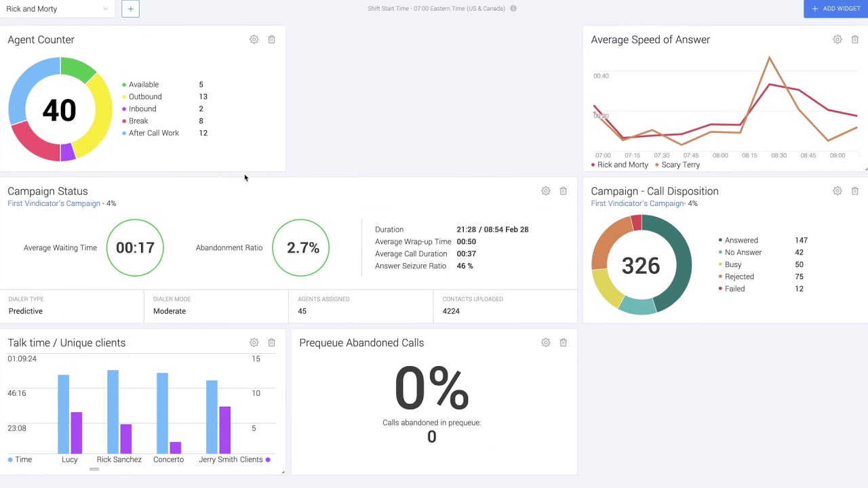868x488 pixels.
Task: Open Prequeue Abandoned Calls settings gear
Action: tap(545, 343)
